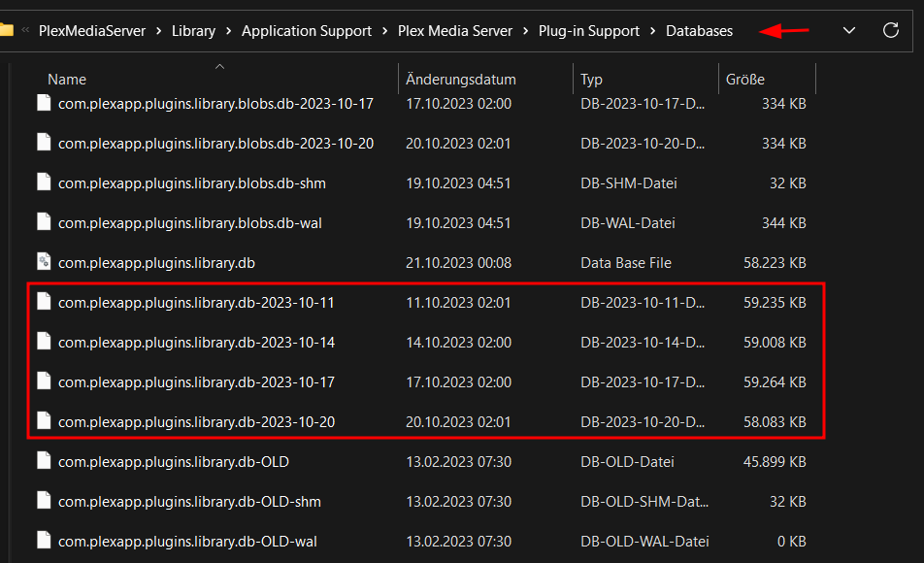The height and width of the screenshot is (563, 924).
Task: Click the folder icon in address bar
Action: (x=6, y=29)
